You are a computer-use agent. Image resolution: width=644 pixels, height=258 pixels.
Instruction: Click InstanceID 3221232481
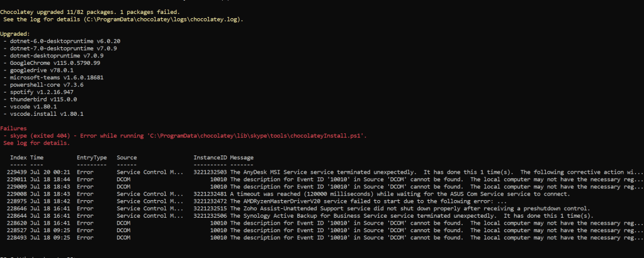(210, 194)
